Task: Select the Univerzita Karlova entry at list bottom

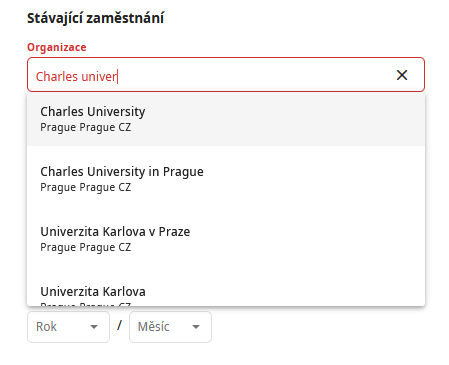Action: point(226,293)
